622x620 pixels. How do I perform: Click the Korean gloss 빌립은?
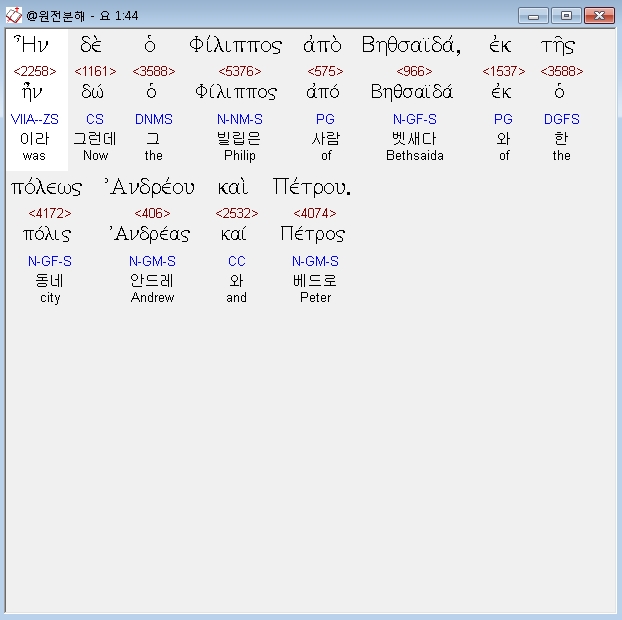239,138
